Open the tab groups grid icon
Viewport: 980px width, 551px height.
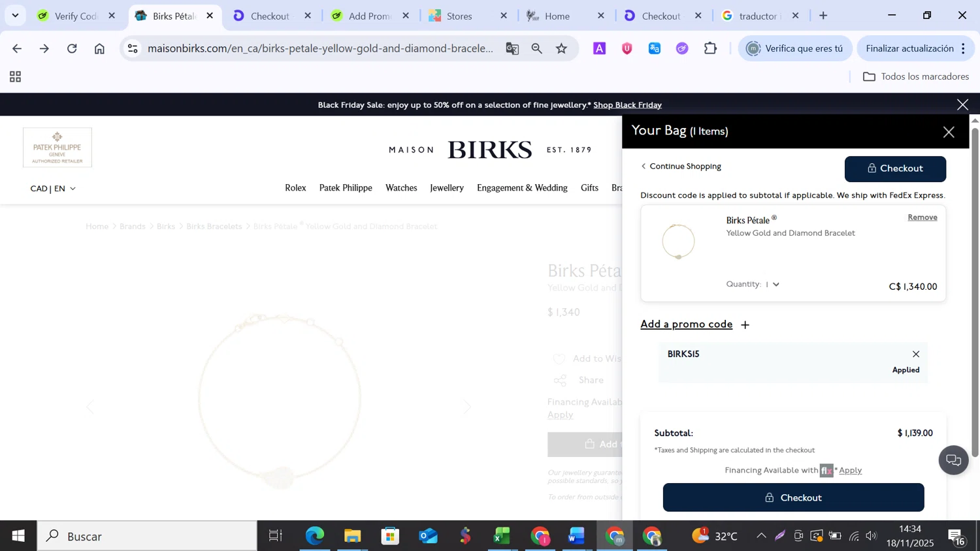coord(15,77)
